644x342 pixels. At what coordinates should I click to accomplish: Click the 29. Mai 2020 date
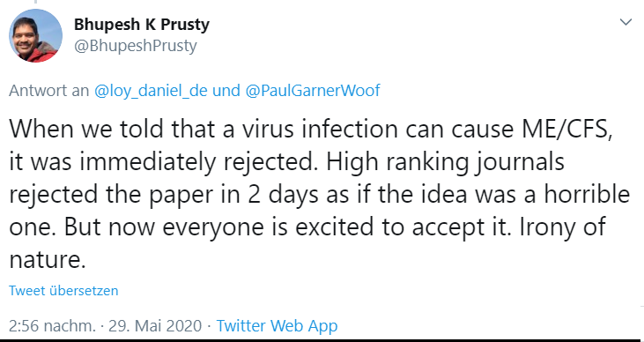(155, 326)
